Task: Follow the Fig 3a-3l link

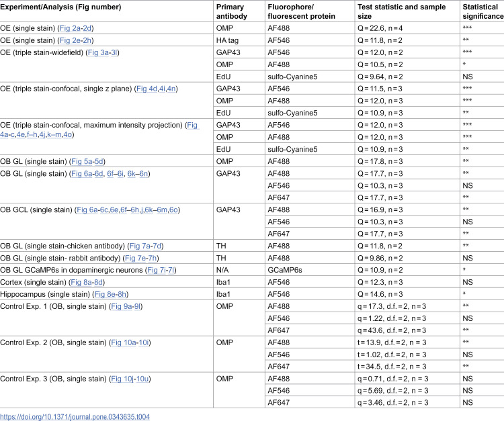Action: [103, 52]
